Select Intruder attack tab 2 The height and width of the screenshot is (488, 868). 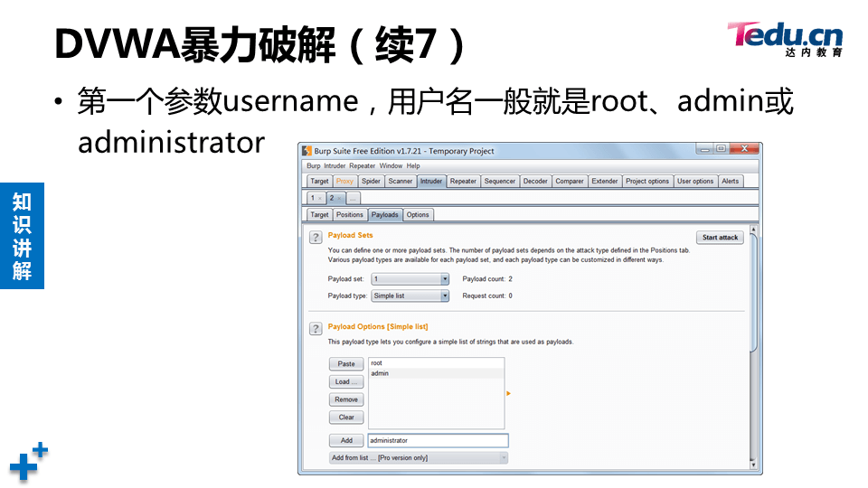[332, 198]
